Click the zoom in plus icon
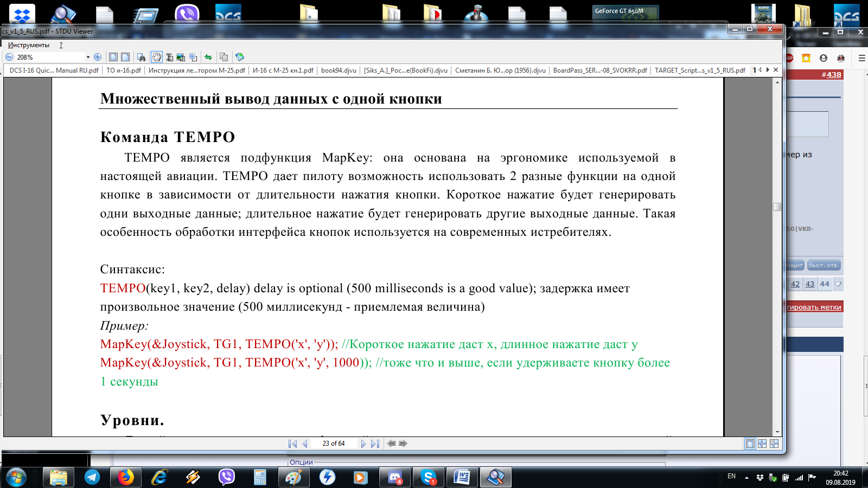The height and width of the screenshot is (488, 868). pos(98,57)
